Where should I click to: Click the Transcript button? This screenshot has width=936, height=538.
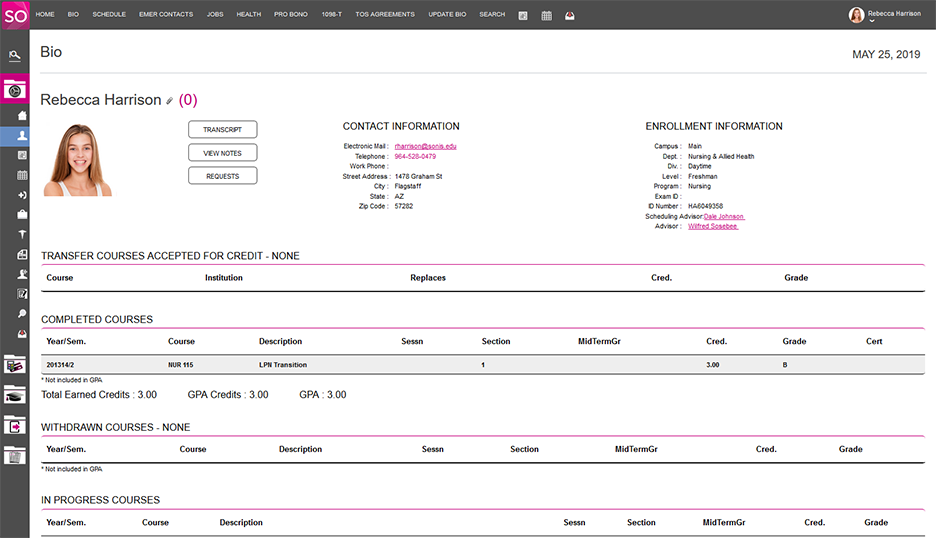[222, 130]
